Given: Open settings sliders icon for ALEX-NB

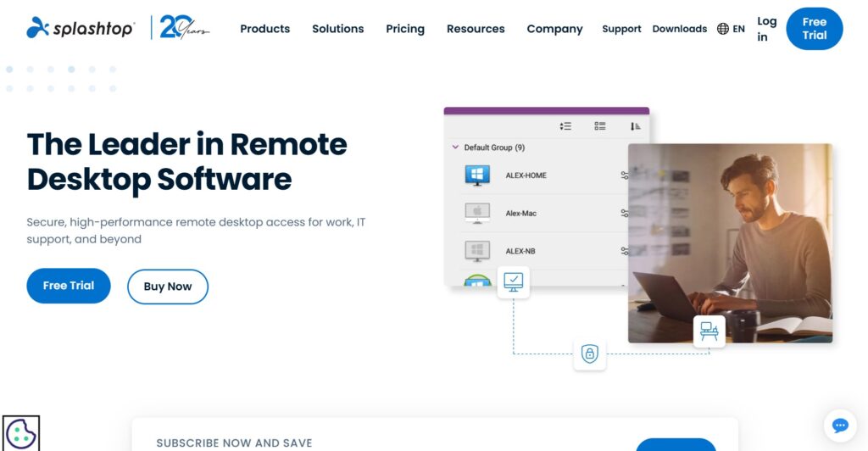Looking at the screenshot, I should pos(625,251).
